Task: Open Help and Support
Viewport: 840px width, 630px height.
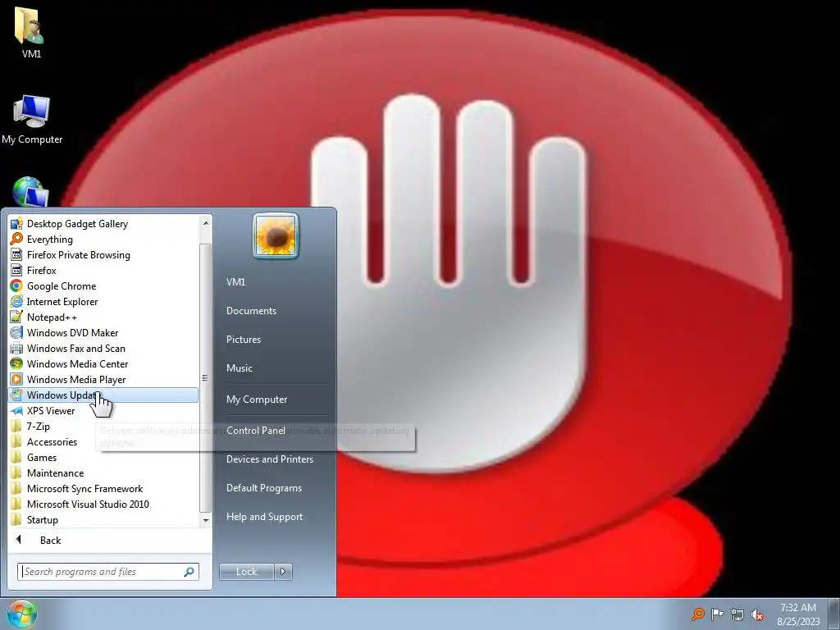Action: click(x=264, y=517)
